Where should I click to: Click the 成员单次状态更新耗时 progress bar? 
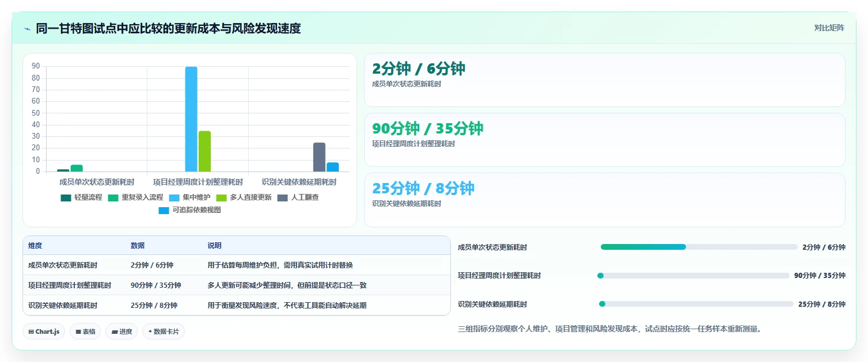click(x=699, y=247)
